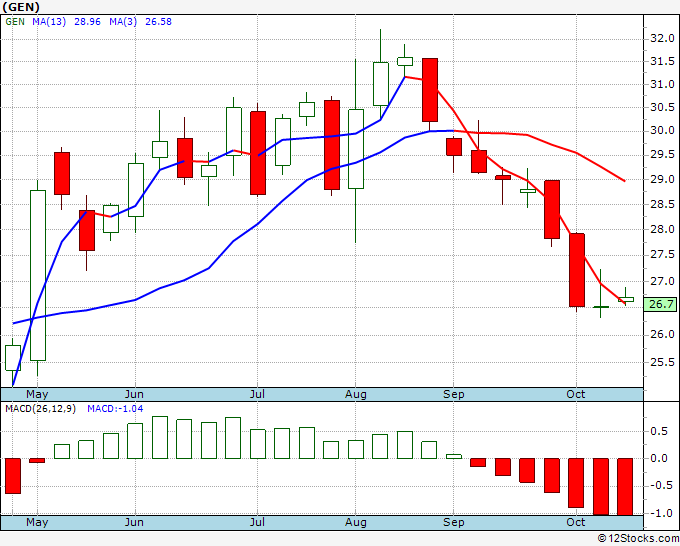Image resolution: width=680 pixels, height=546 pixels.
Task: Click the "MACD(26,12,9)" indicator label
Action: [40, 409]
